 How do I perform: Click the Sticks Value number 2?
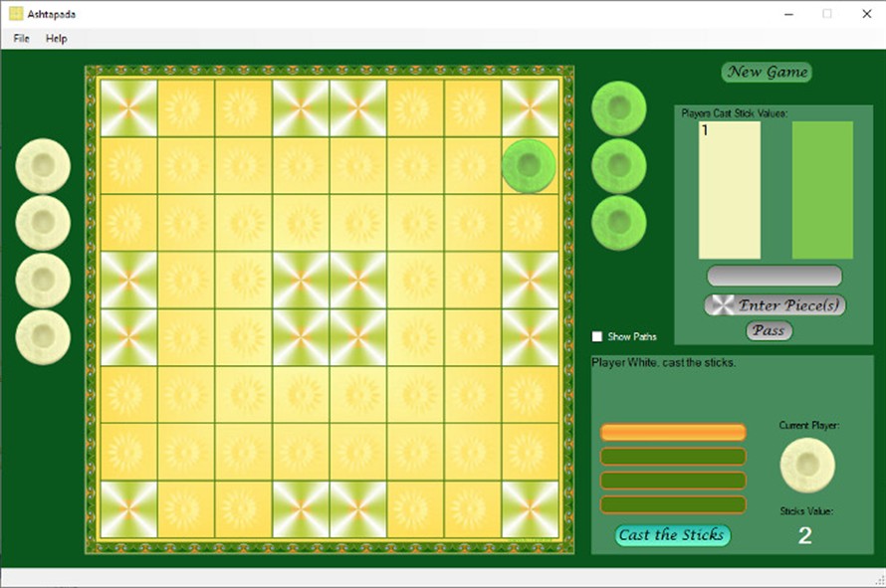tap(805, 535)
